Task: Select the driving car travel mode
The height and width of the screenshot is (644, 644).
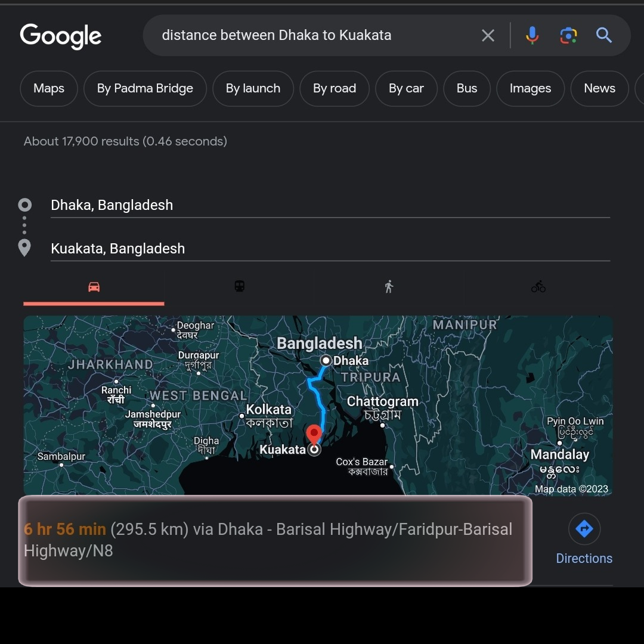Action: click(94, 287)
